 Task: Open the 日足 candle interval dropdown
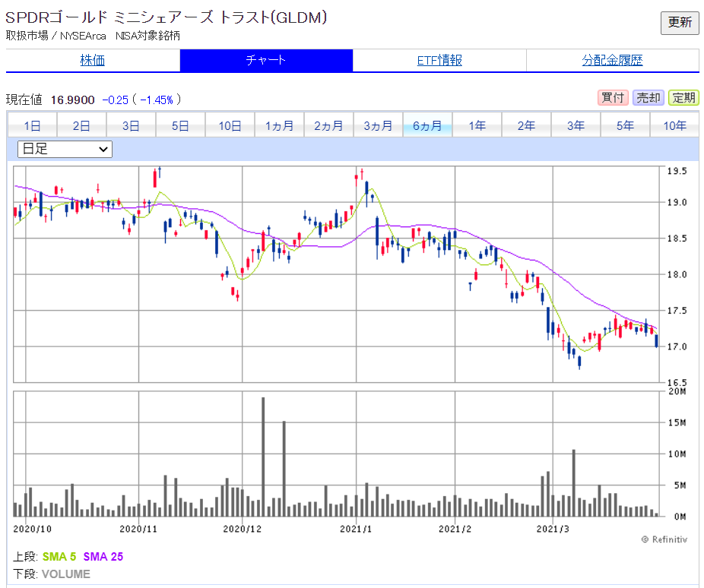(65, 149)
